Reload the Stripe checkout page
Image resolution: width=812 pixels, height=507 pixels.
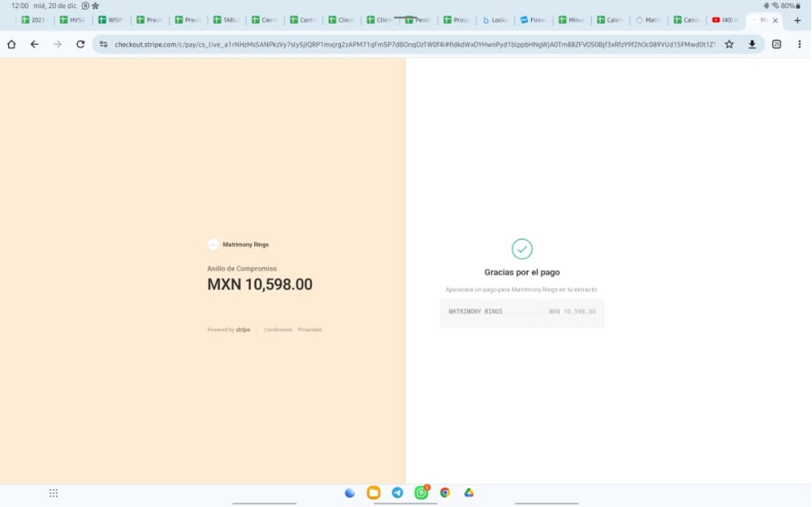(x=80, y=45)
